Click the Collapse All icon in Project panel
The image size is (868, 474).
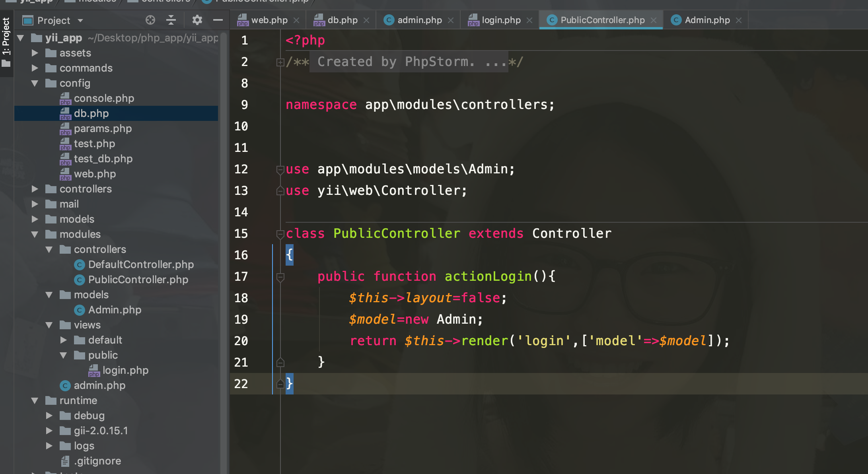pos(171,20)
